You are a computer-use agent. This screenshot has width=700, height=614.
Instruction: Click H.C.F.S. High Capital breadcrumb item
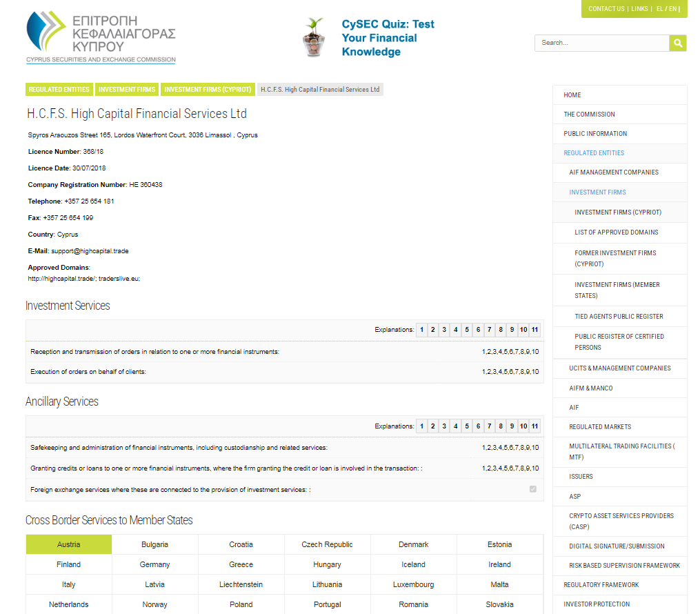(320, 89)
